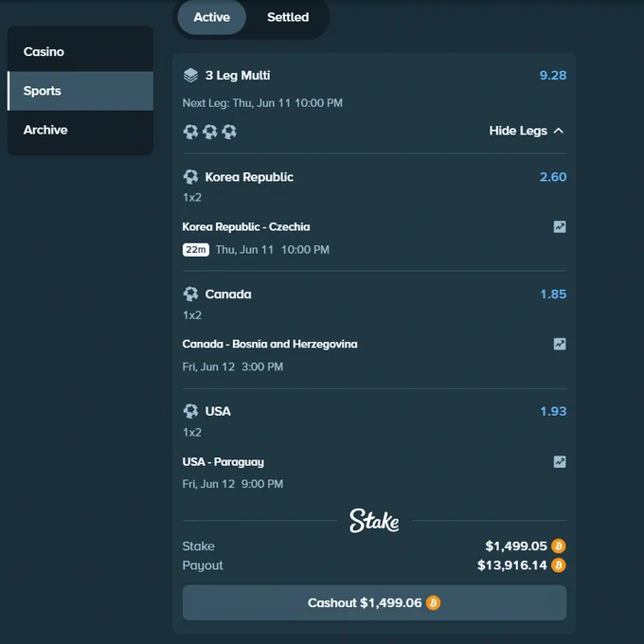Click the Fri, Jun 12 9:00 PM time
Viewport: 644px width, 644px height.
(x=233, y=484)
